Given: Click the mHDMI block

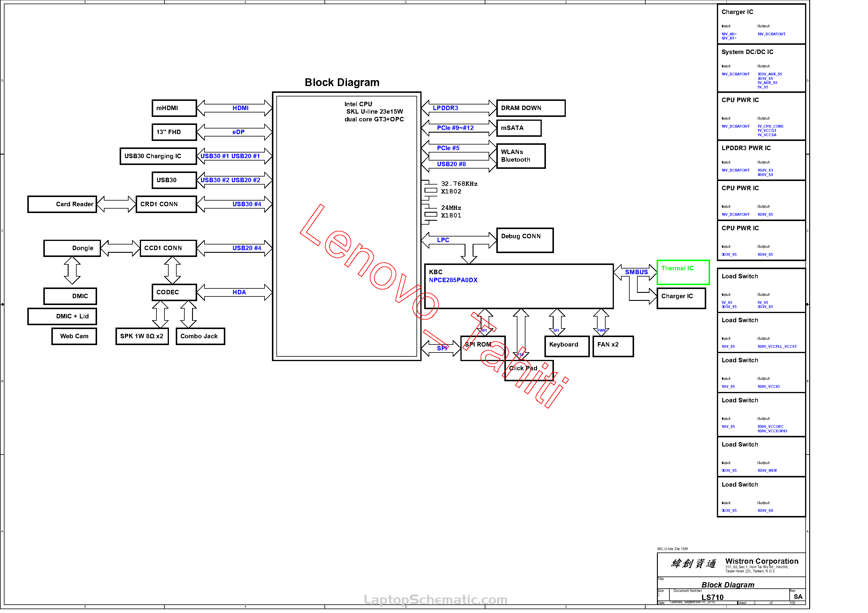Looking at the screenshot, I should tap(174, 108).
